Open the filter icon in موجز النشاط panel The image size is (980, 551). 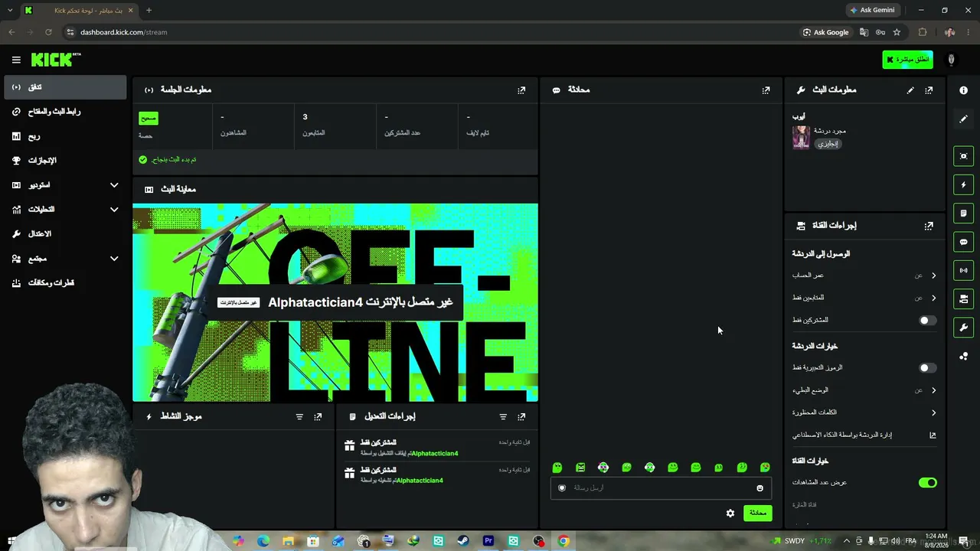tap(299, 417)
